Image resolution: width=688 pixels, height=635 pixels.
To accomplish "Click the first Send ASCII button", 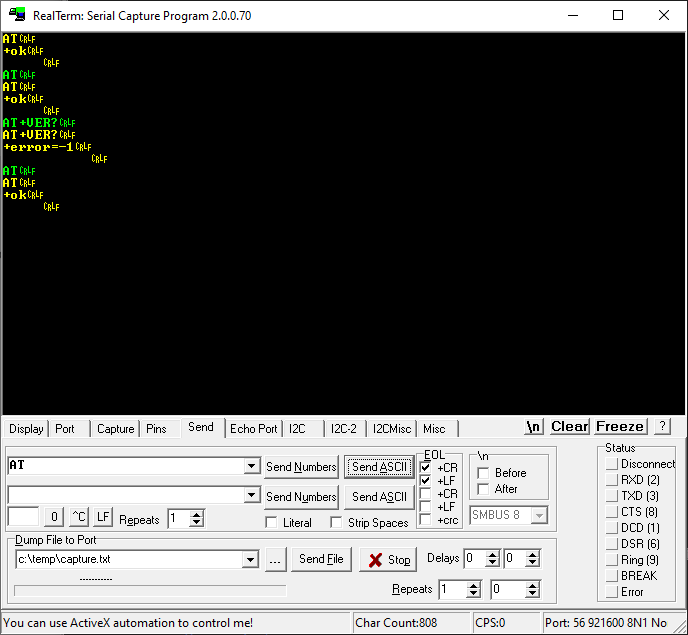I will [380, 467].
